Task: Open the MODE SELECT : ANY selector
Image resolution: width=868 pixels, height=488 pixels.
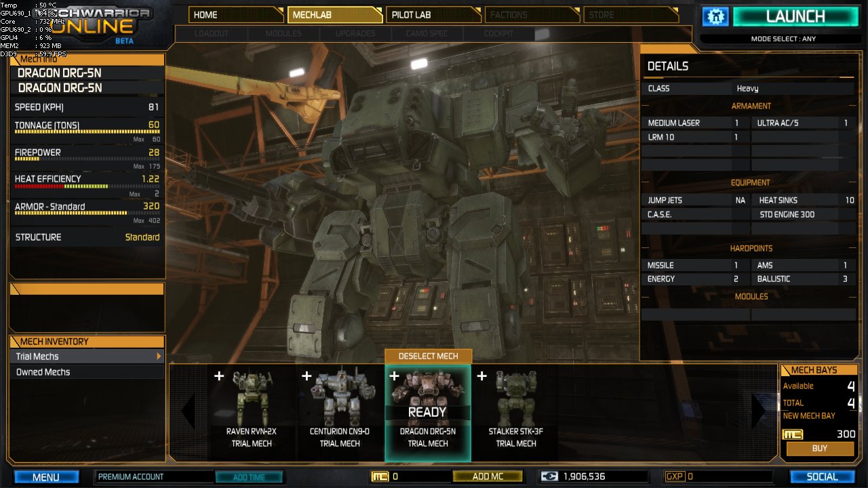Action: click(x=783, y=39)
